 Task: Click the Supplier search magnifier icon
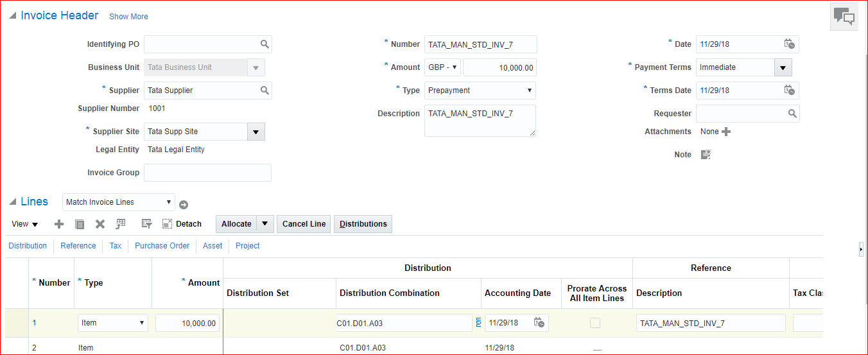pos(265,91)
